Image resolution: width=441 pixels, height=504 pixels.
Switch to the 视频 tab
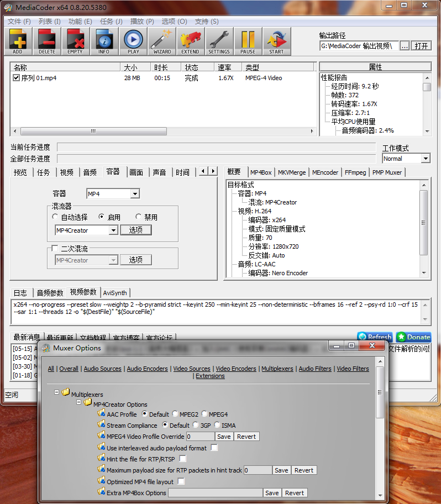[x=66, y=172]
